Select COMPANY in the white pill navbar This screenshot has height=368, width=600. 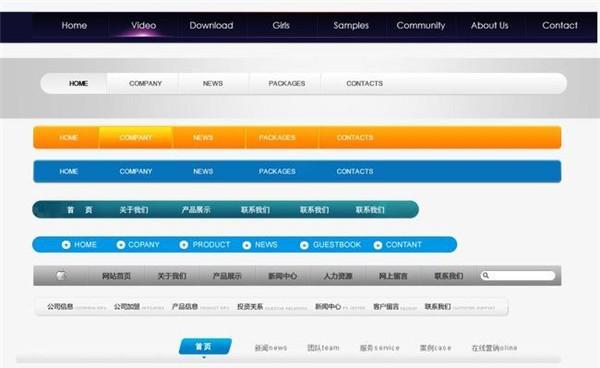[x=145, y=83]
